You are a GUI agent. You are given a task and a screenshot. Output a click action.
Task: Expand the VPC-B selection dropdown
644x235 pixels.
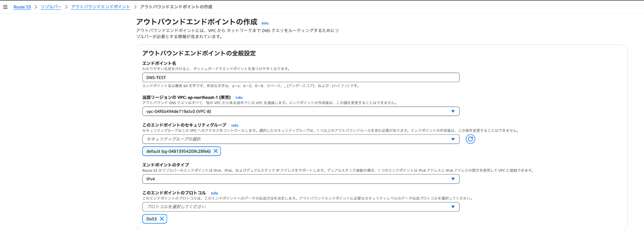point(301,111)
